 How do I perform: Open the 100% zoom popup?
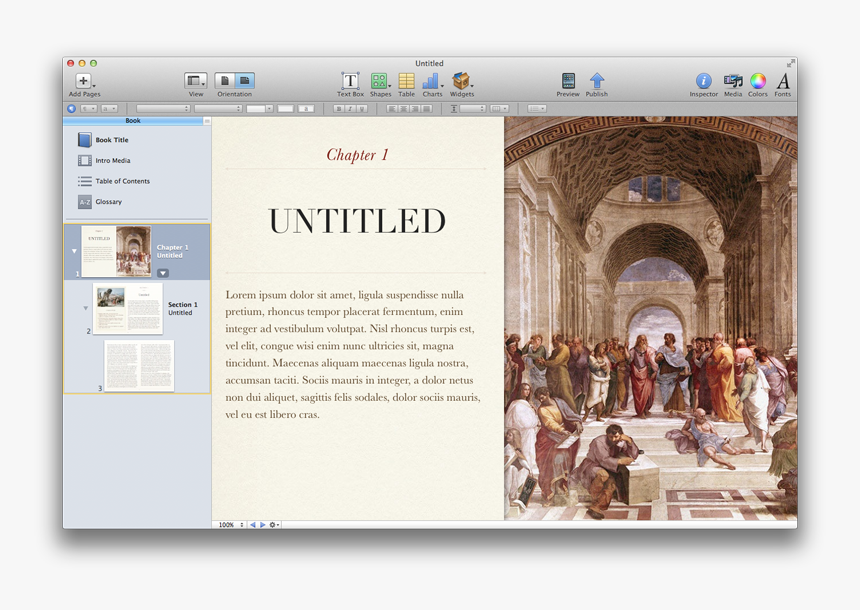(x=231, y=525)
